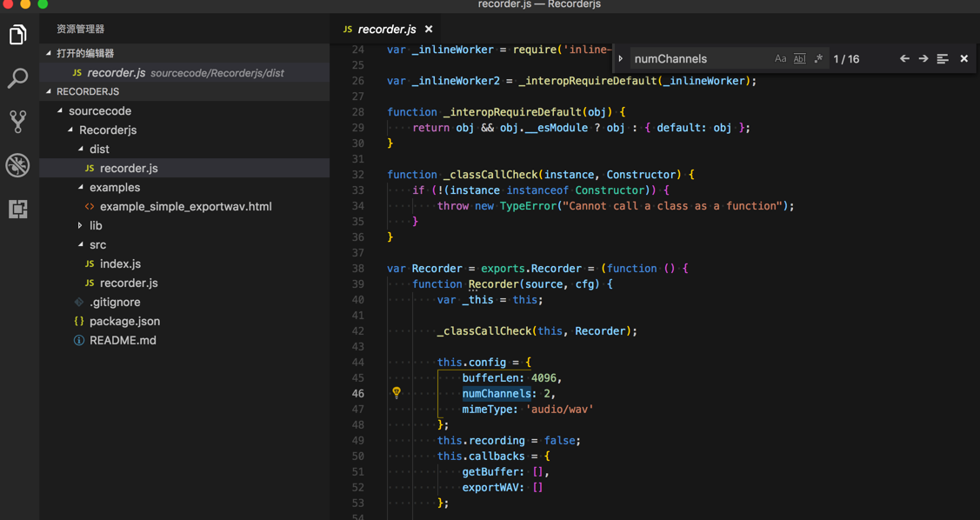The width and height of the screenshot is (980, 520).
Task: Open example_simple_exportwav.html file
Action: (185, 207)
